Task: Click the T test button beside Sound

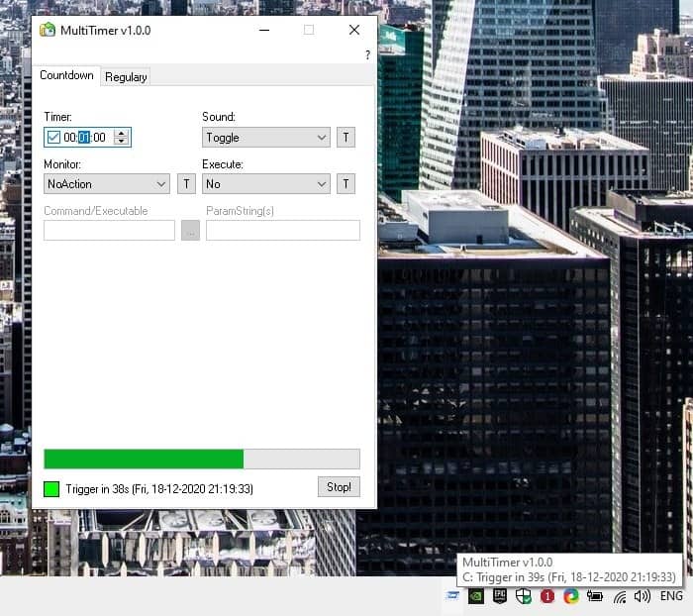Action: 346,138
